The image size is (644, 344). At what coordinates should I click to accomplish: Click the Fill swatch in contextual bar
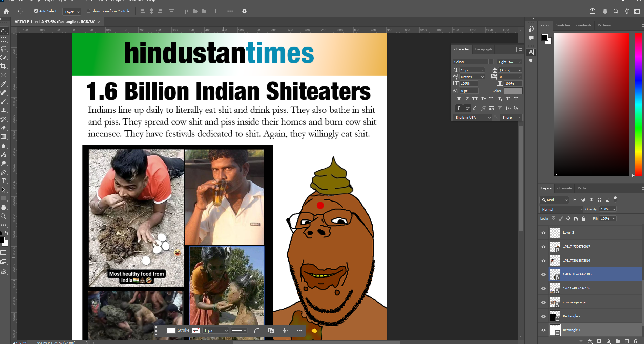click(x=171, y=330)
